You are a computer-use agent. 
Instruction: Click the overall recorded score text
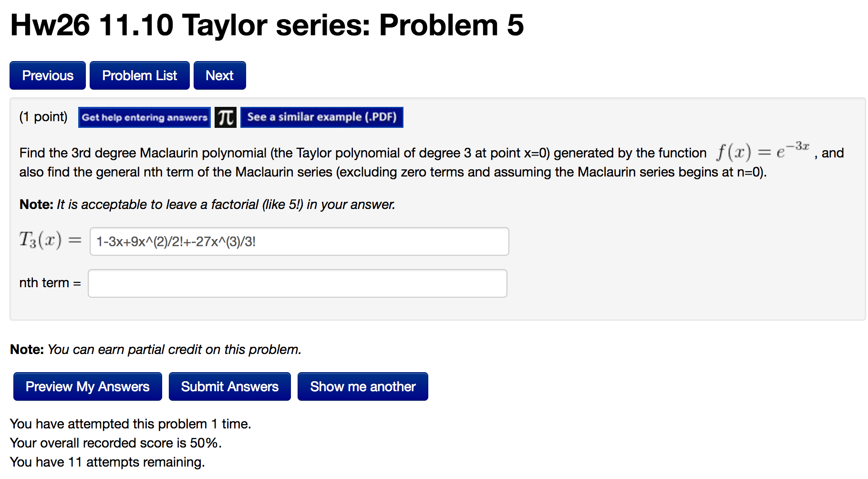[x=116, y=443]
